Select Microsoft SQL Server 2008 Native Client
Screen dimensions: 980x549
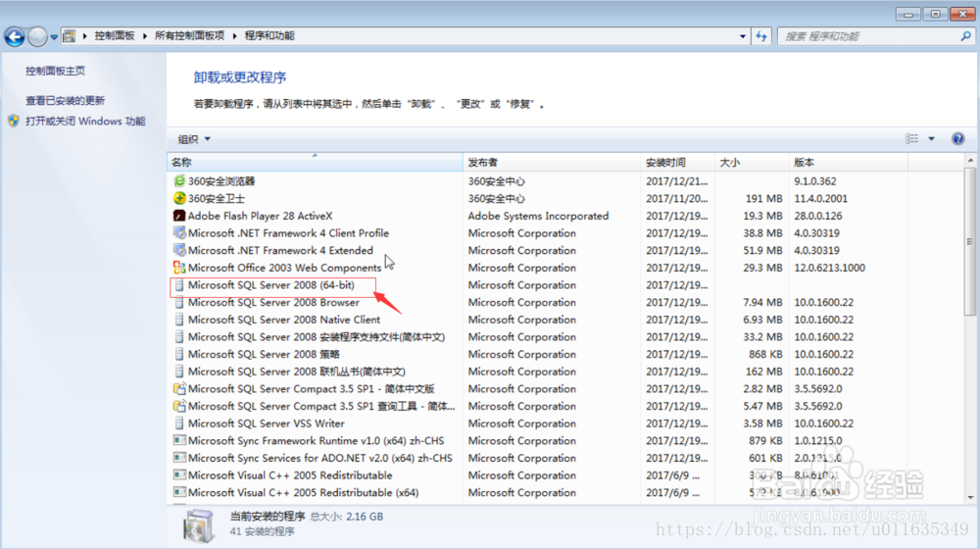pos(284,320)
